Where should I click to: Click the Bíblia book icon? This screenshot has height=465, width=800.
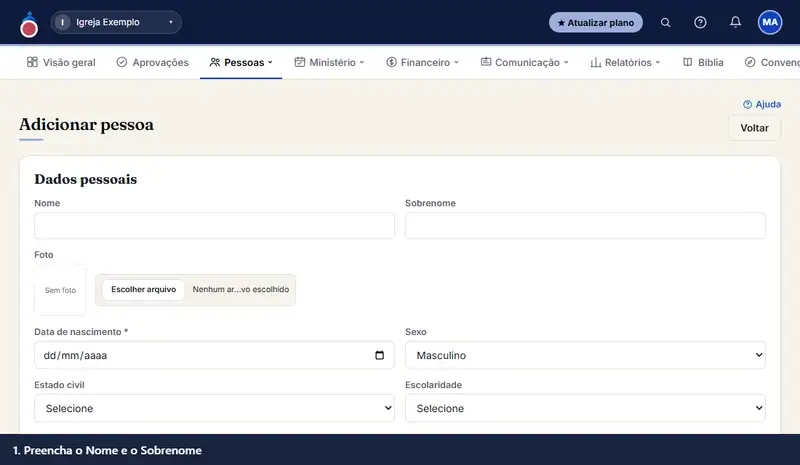(688, 62)
